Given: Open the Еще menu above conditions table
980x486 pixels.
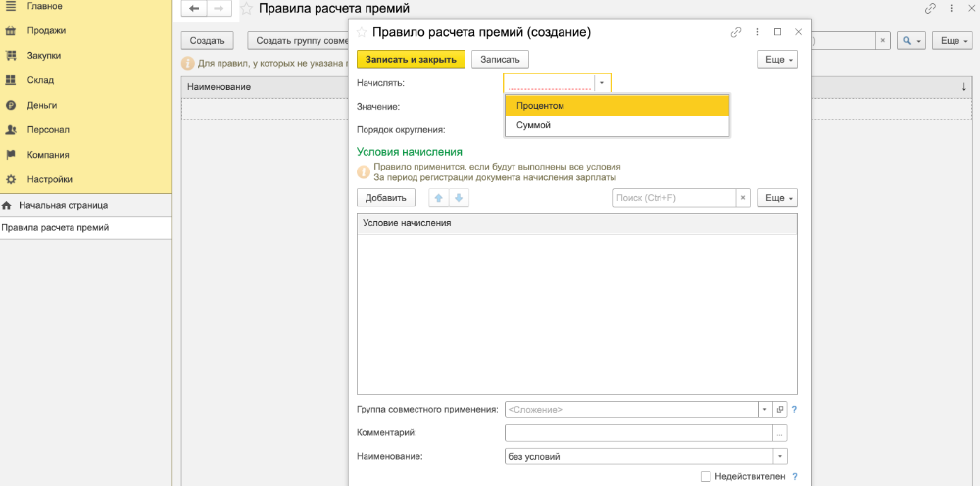Looking at the screenshot, I should click(777, 197).
